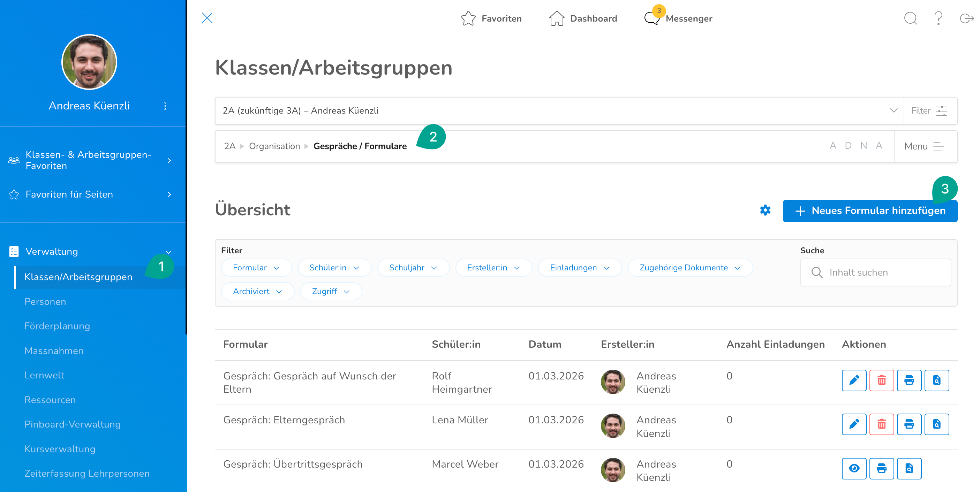Click the blue settings gear next to Übersicht
This screenshot has height=492, width=980.
(765, 210)
